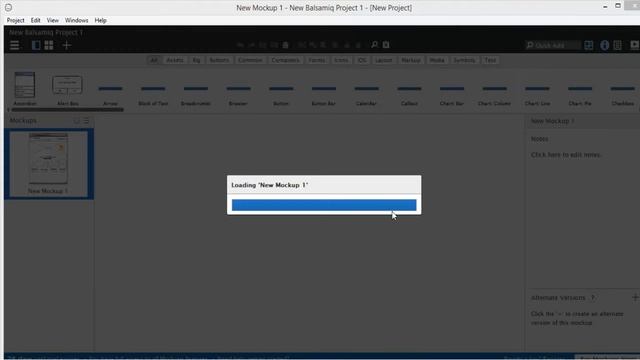Open the Mockups panel list menu icon
The image size is (640, 360).
pos(87,121)
